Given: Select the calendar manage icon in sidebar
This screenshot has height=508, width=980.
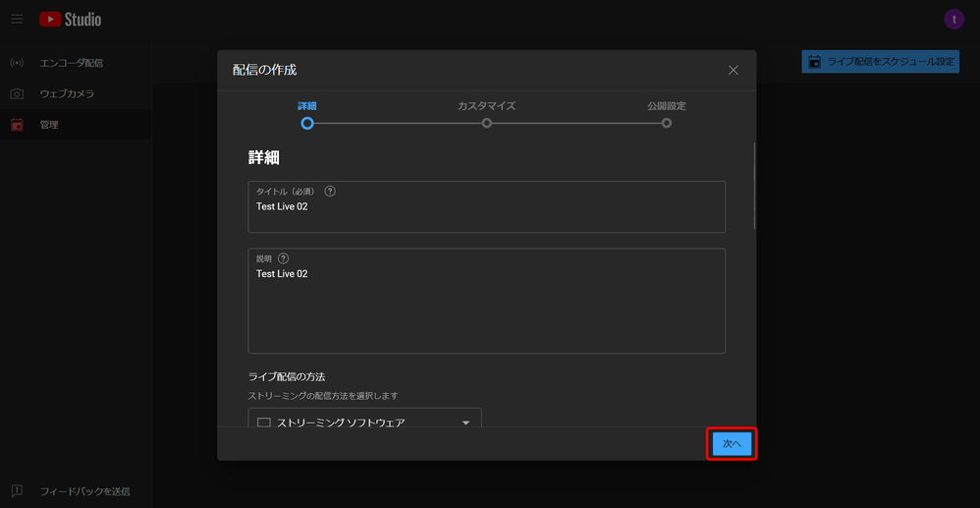Looking at the screenshot, I should [18, 125].
